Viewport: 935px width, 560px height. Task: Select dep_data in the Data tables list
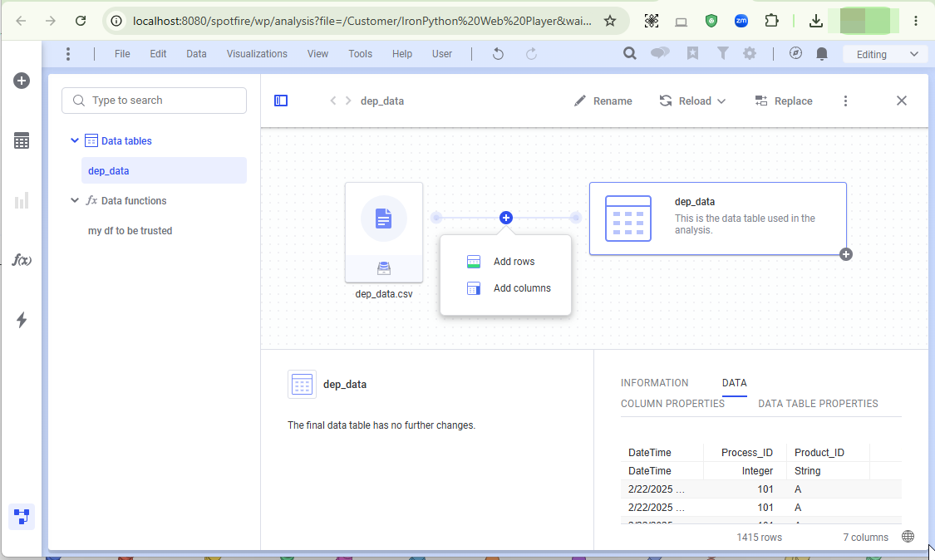tap(164, 170)
